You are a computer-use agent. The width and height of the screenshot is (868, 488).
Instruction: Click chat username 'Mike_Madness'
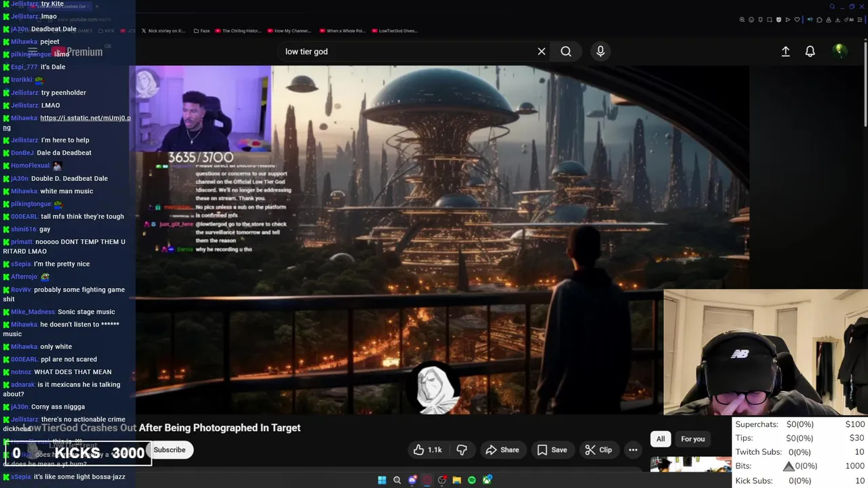pos(33,312)
